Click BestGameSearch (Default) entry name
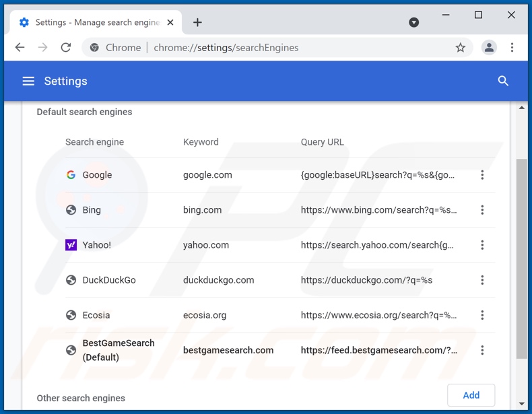 pos(119,350)
